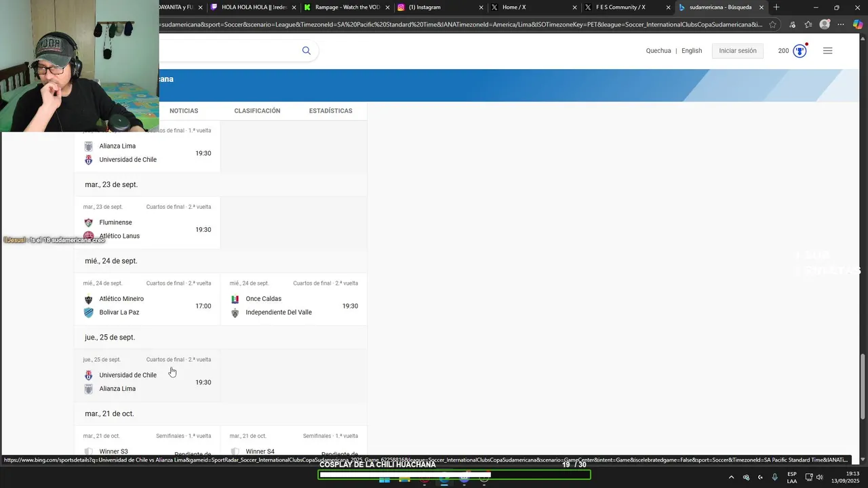The image size is (868, 488).
Task: Open Atlético Mineiro vs Bolivar La Paz match
Action: [147, 300]
